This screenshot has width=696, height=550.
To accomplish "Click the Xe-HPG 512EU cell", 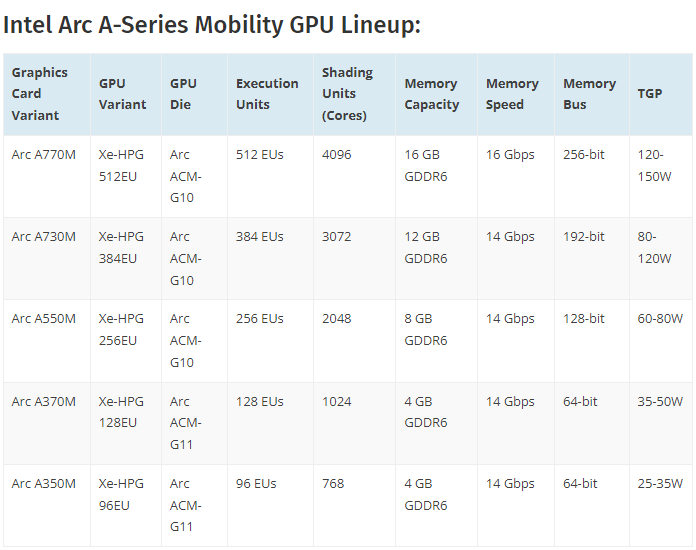I will 121,165.
